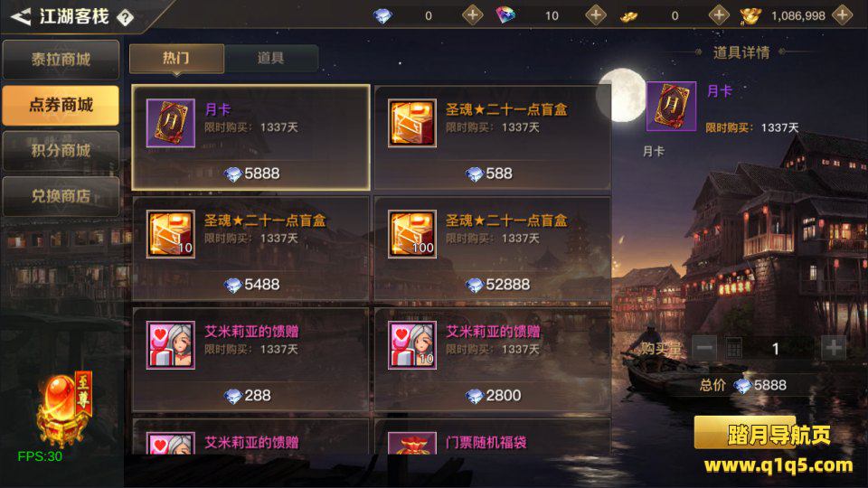Open the 门票随机福袋 bag icon
Screen dimensions: 868x488
[x=412, y=443]
